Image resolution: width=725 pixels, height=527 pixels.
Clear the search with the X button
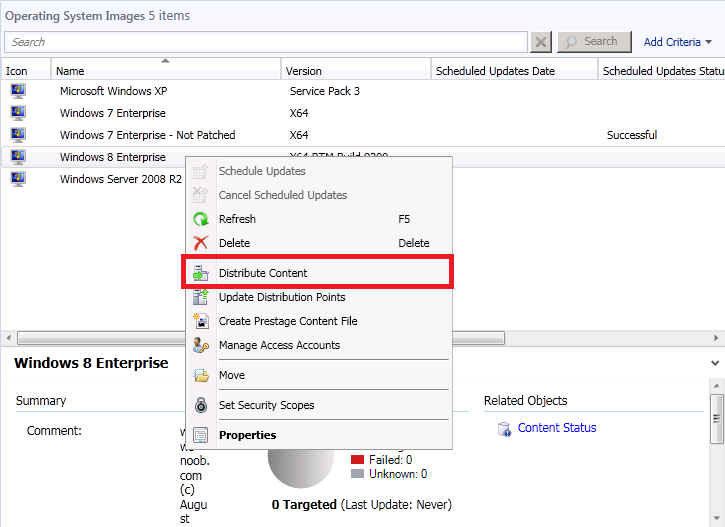[541, 43]
